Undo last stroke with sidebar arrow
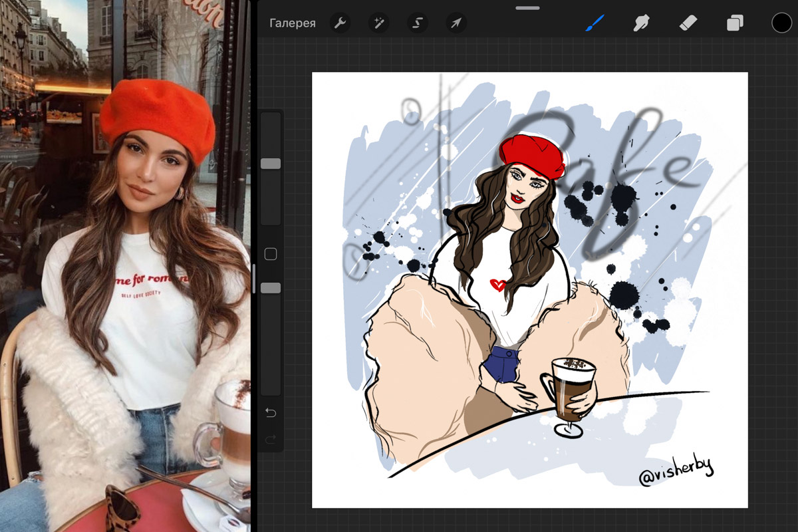This screenshot has width=798, height=532. [270, 412]
